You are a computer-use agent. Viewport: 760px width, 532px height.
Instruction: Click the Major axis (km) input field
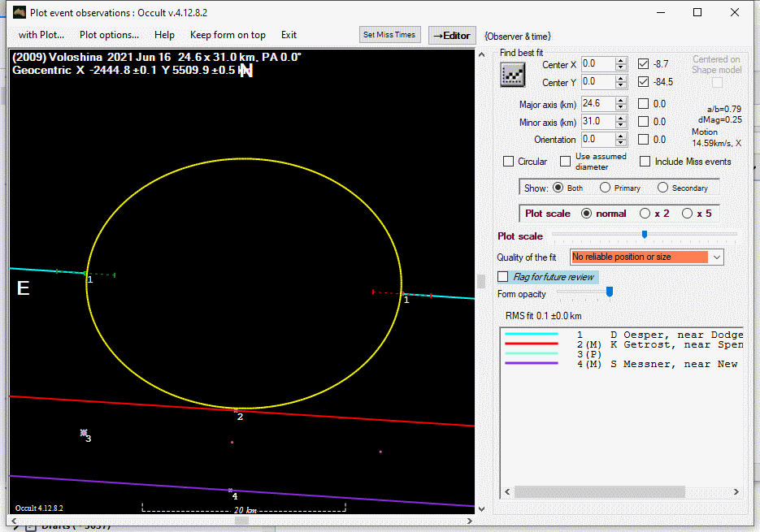tap(597, 104)
